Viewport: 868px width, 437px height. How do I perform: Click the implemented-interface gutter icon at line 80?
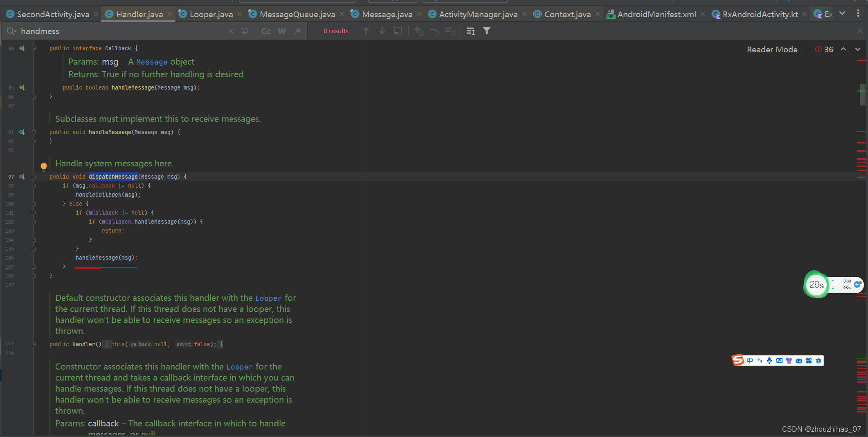22,48
